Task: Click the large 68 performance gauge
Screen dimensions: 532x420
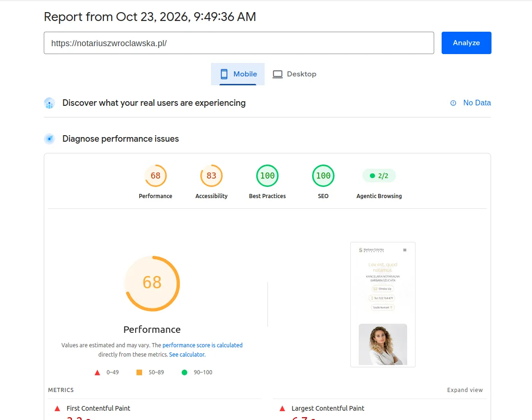Action: coord(152,283)
